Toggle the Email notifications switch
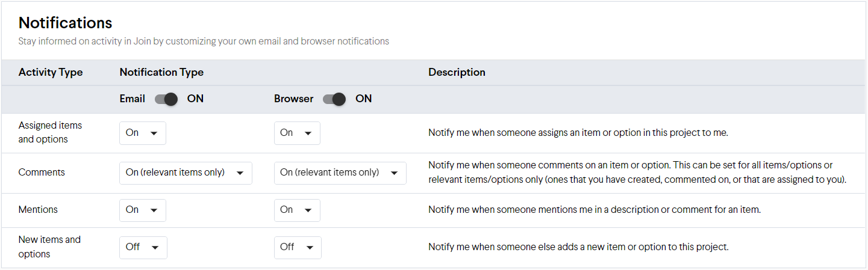Image resolution: width=868 pixels, height=270 pixels. tap(166, 99)
